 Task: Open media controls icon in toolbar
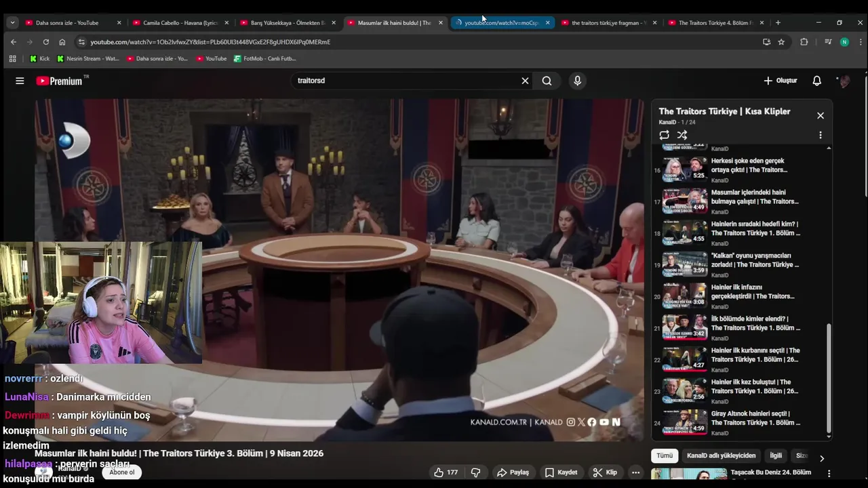[828, 42]
